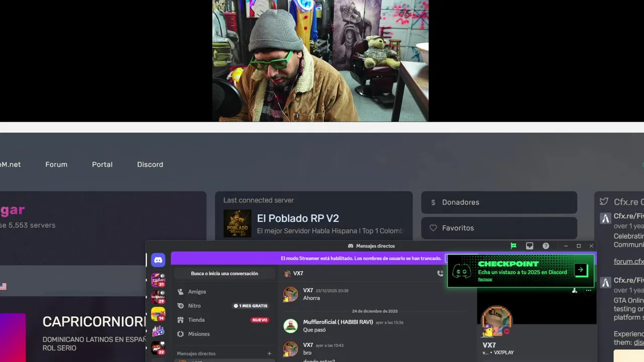Open Amigos in Discord sidebar
The height and width of the screenshot is (362, 644).
[x=224, y=292]
